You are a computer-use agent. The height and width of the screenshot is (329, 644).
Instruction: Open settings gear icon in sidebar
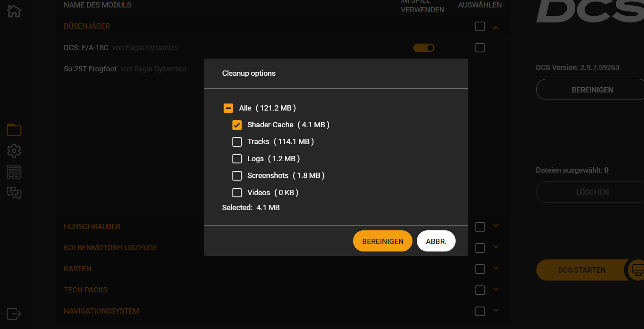pos(14,151)
